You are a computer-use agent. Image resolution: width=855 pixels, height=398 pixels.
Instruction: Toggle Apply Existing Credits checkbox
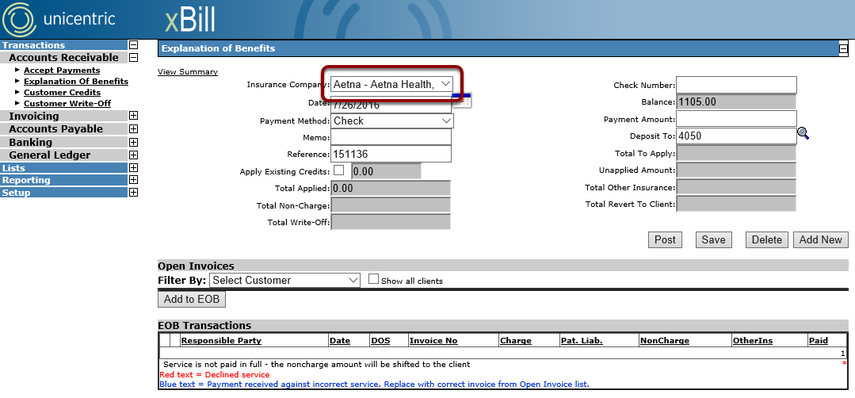[x=339, y=170]
